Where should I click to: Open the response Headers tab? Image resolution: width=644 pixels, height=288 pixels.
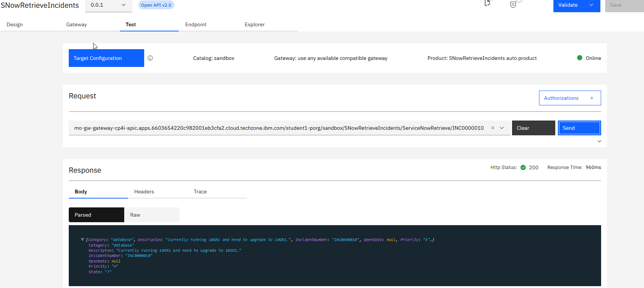158,192
